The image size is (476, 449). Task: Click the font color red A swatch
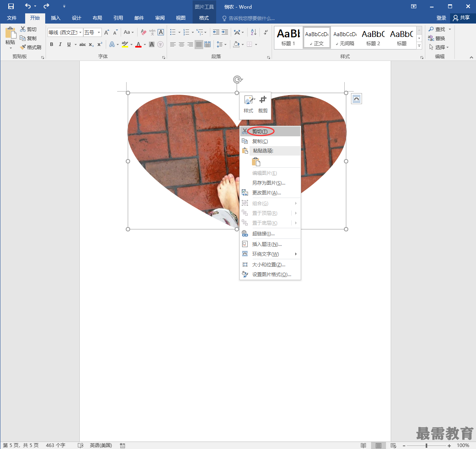[x=138, y=44]
